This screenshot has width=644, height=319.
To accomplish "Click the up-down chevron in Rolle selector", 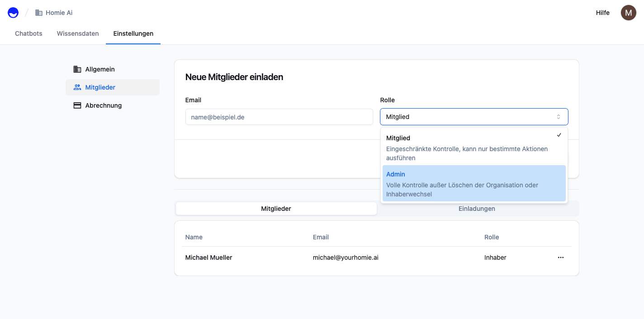I will 559,117.
